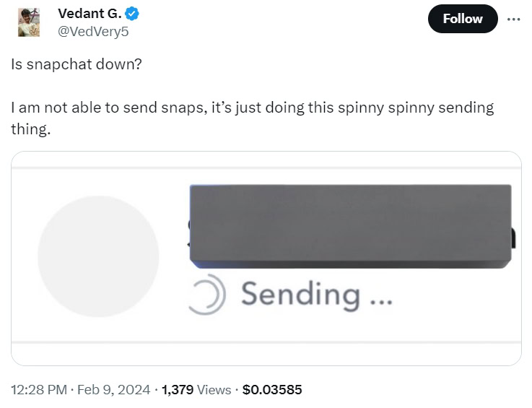This screenshot has width=532, height=408.
Task: Click the spinning loader icon beside Sending
Action: coord(208,295)
